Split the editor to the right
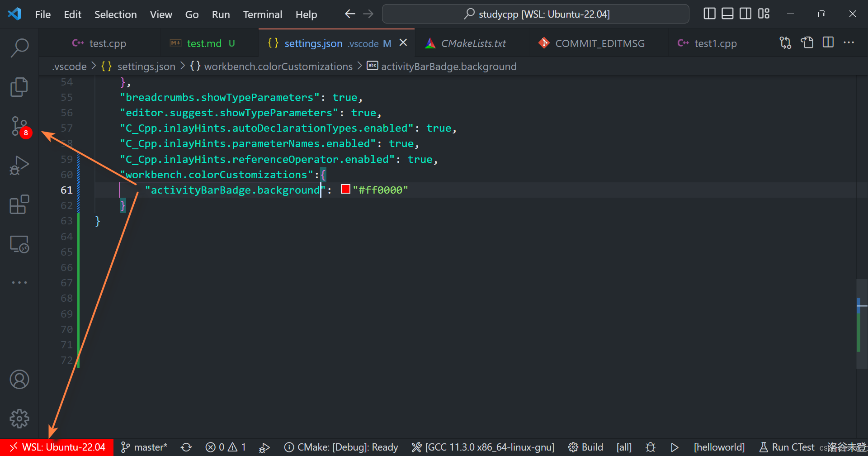Image resolution: width=868 pixels, height=456 pixels. click(828, 43)
